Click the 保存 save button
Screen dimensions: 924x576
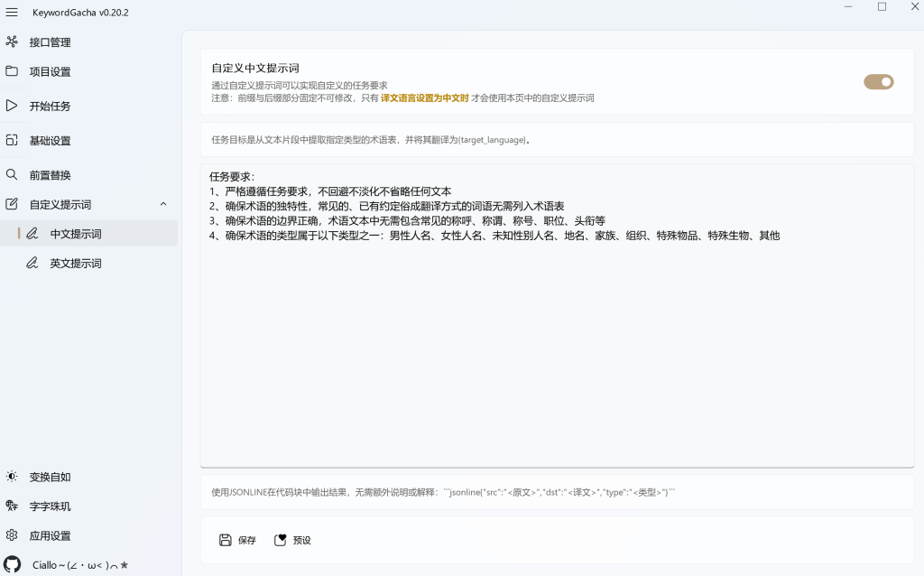(x=238, y=540)
